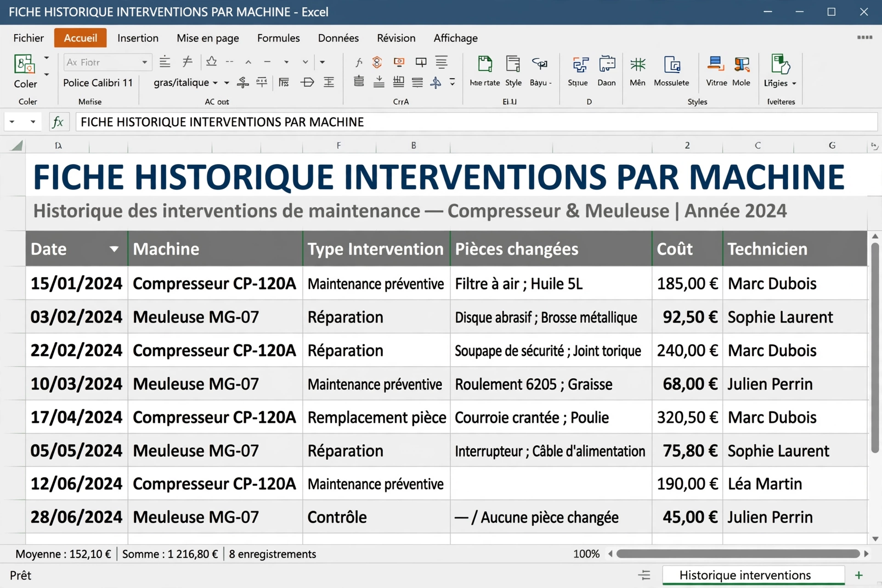Viewport: 882px width, 588px height.
Task: Click the fx insert function button beside formula bar
Action: [x=58, y=122]
